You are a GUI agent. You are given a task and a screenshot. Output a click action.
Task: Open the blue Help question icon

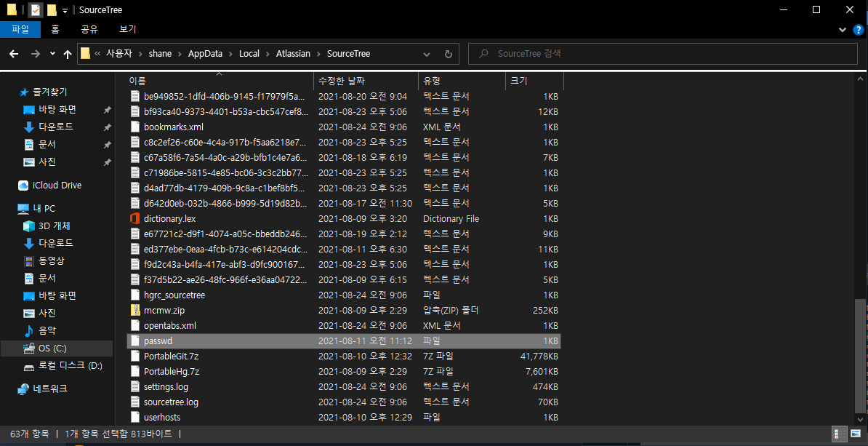[x=858, y=29]
